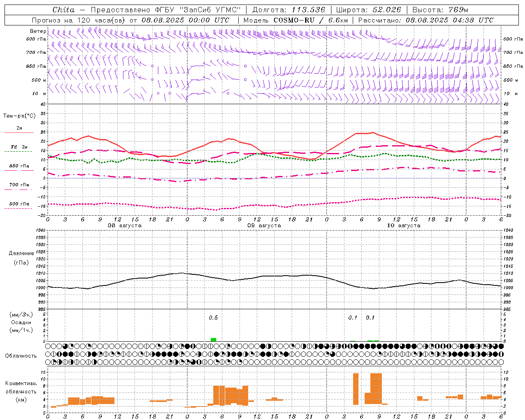Click the Рассчитано: 08.08.2025 04:38 UTC text
Screen dimensions: 525x420
click(426, 20)
